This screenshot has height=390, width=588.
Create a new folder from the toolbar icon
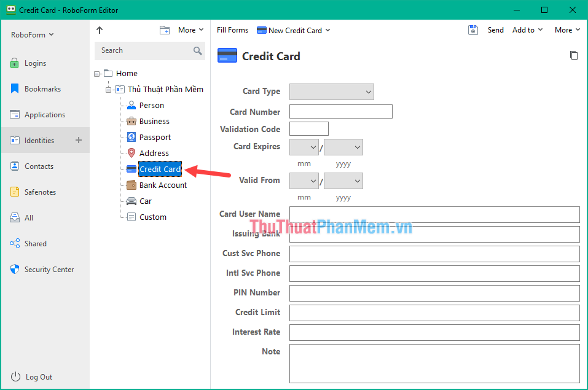(164, 29)
